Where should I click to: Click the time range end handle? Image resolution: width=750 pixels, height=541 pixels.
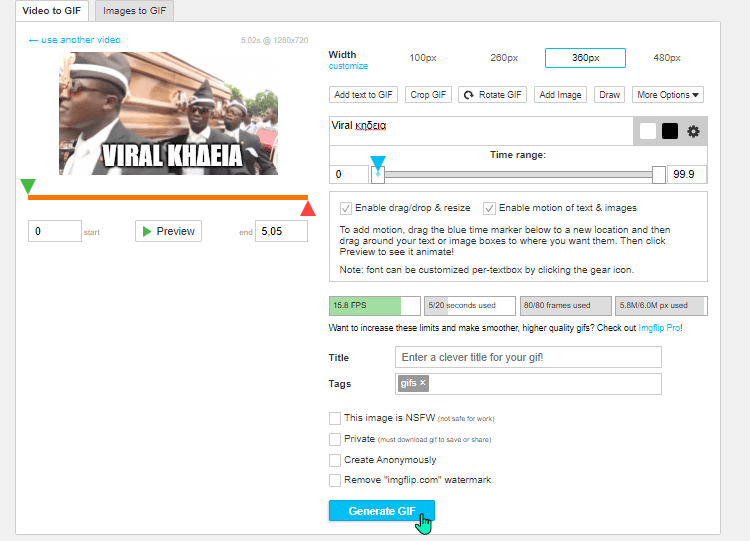click(659, 174)
